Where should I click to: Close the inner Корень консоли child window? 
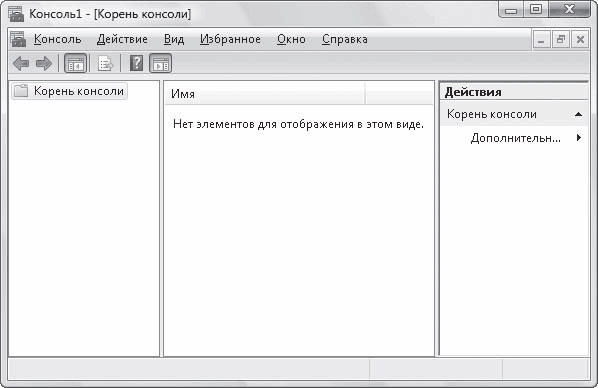[x=580, y=39]
